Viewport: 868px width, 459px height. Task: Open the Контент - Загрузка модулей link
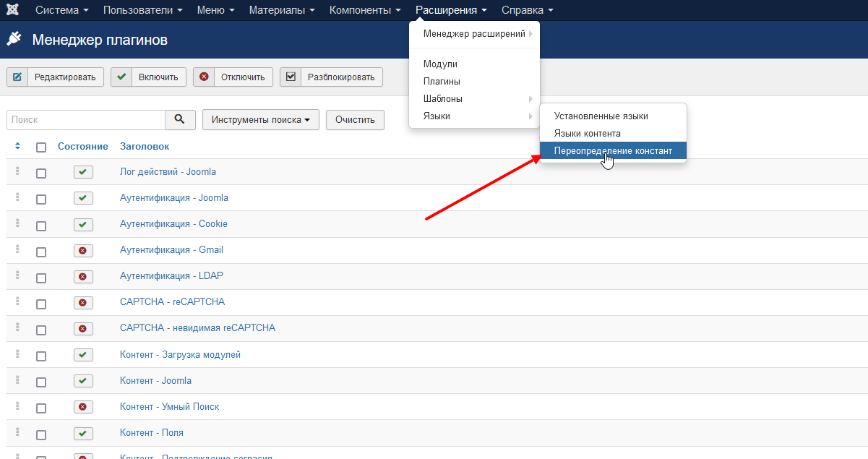(x=180, y=354)
